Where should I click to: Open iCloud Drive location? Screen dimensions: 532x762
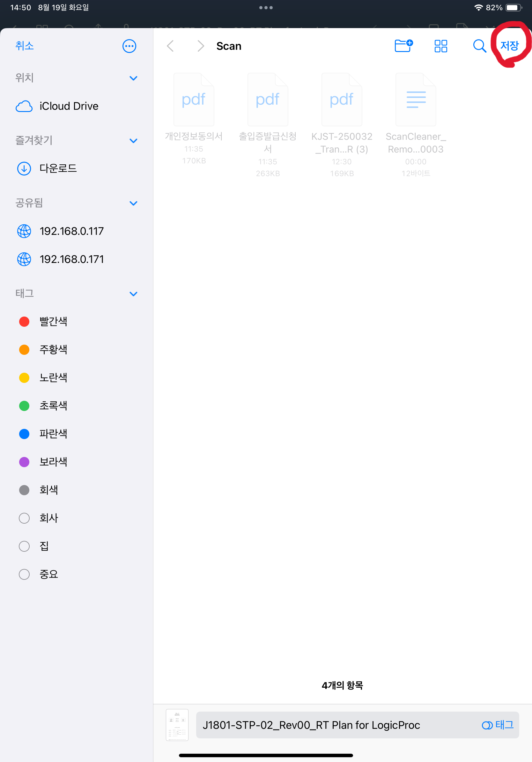tap(69, 106)
